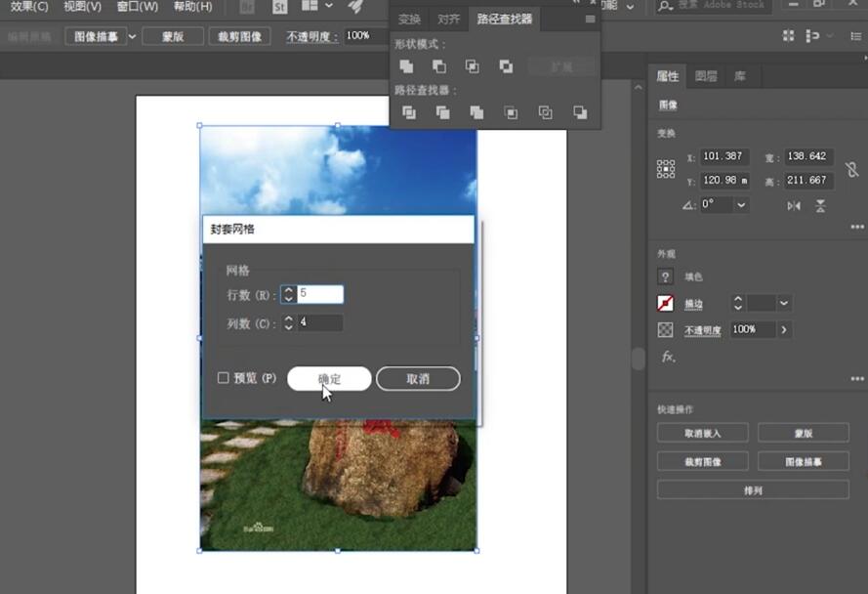868x594 pixels.
Task: Open the rotation angle dropdown
Action: tap(741, 205)
